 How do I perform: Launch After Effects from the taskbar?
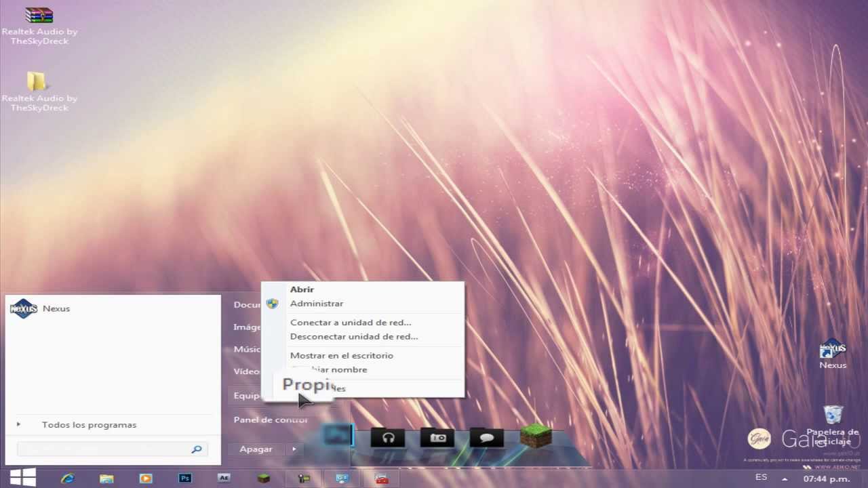click(224, 478)
